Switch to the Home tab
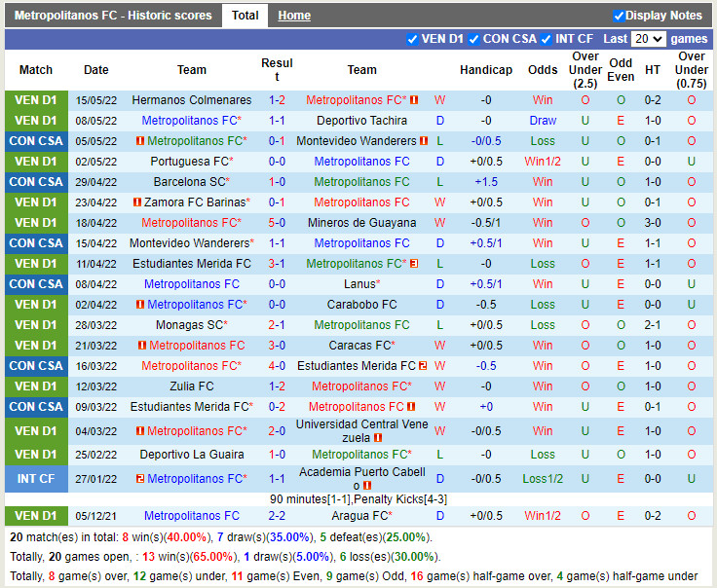Screen dimensions: 717x588 pyautogui.click(x=294, y=16)
